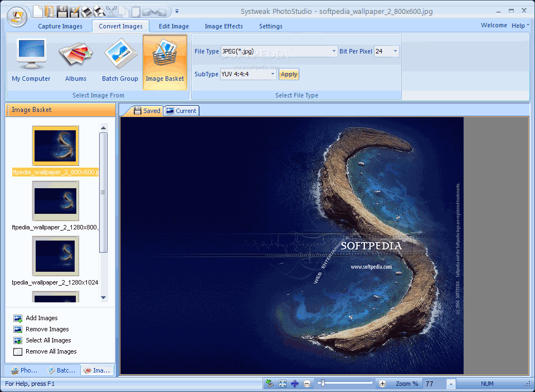Viewport: 535px width, 392px height.
Task: Zoom out with the minus button
Action: click(307, 384)
